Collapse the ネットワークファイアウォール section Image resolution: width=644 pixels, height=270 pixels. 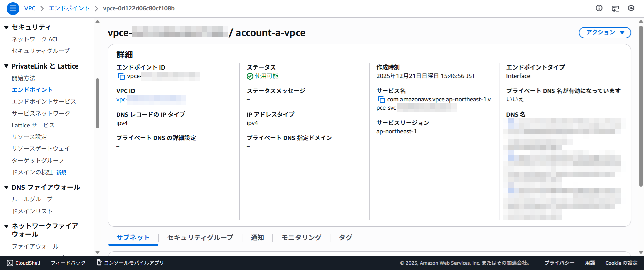(6, 226)
